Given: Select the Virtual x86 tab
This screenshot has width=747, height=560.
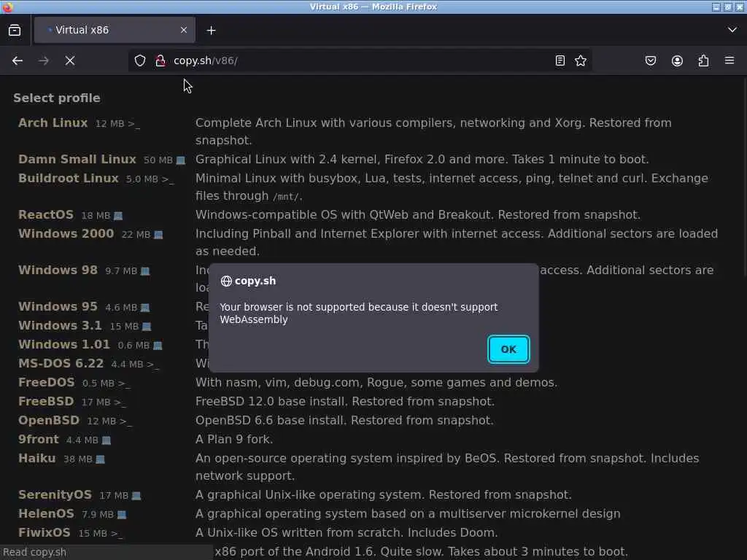Looking at the screenshot, I should coord(115,30).
